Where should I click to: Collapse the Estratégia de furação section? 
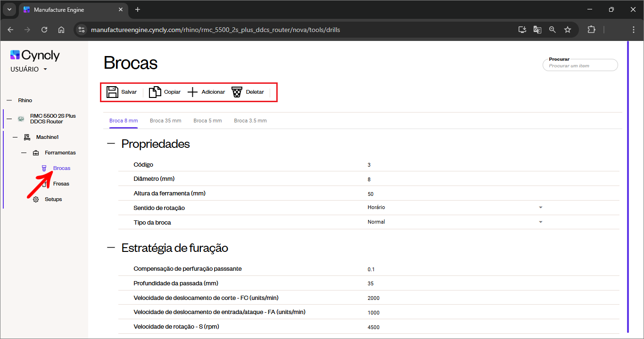[111, 248]
